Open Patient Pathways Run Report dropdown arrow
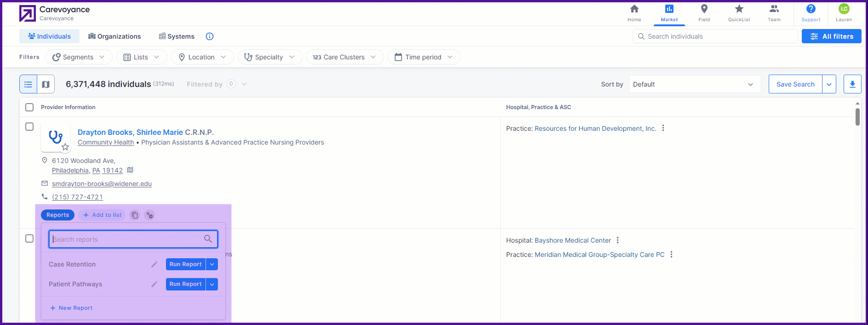Image resolution: width=868 pixels, height=325 pixels. click(x=212, y=284)
